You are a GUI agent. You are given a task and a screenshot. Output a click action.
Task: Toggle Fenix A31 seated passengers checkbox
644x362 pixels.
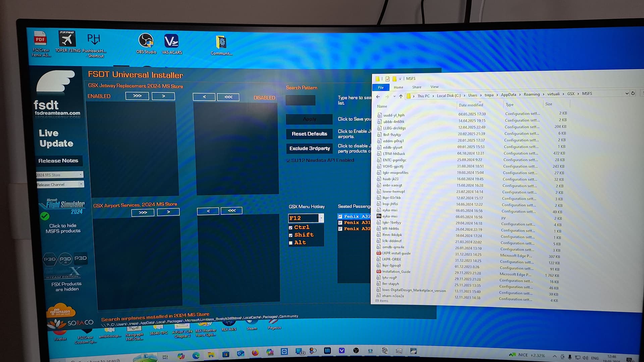pyautogui.click(x=340, y=223)
